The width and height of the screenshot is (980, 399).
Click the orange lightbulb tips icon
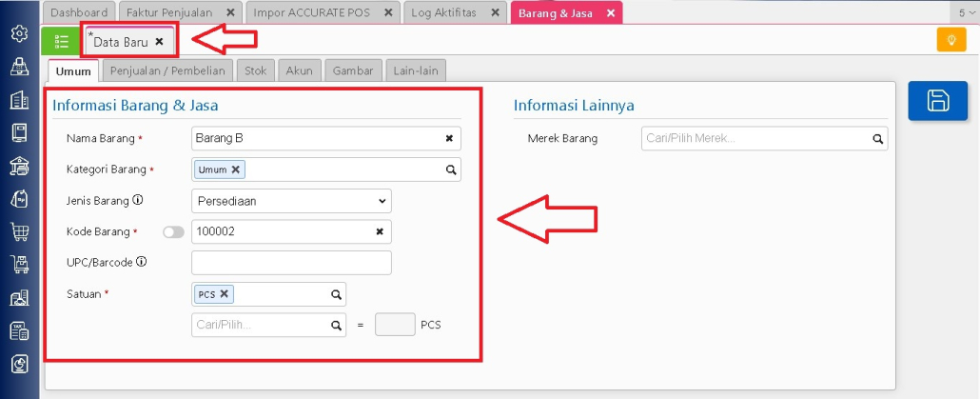[951, 40]
